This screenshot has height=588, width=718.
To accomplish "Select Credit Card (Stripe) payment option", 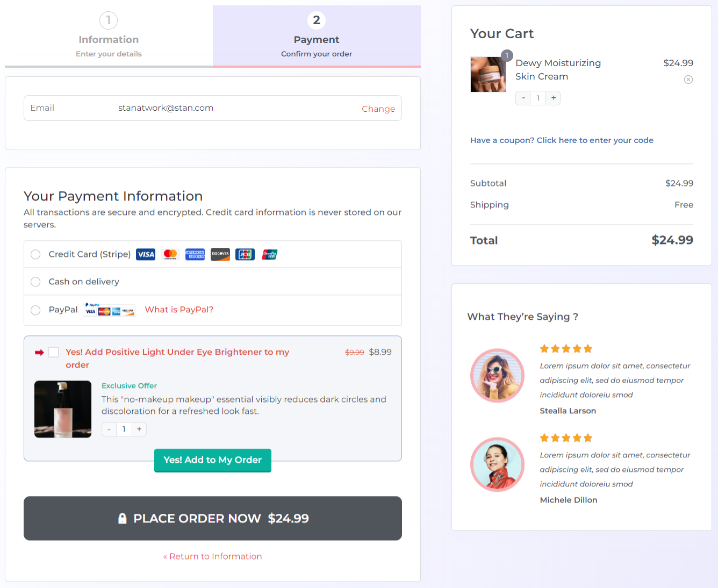I will [35, 254].
